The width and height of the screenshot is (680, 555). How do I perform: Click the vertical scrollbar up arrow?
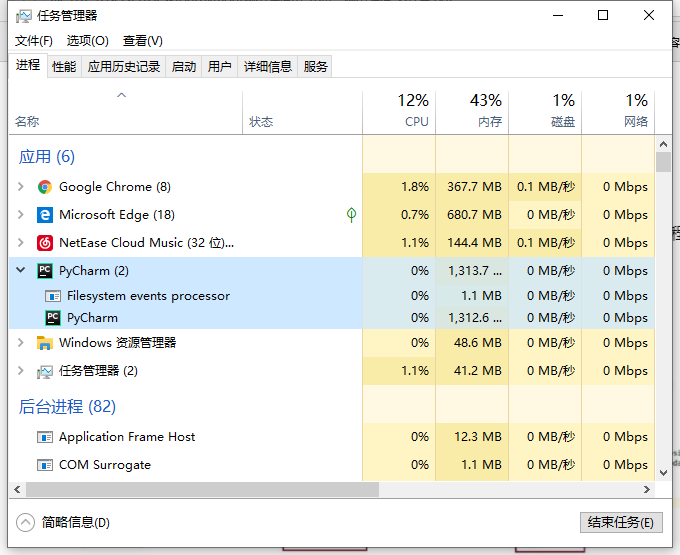pos(663,144)
